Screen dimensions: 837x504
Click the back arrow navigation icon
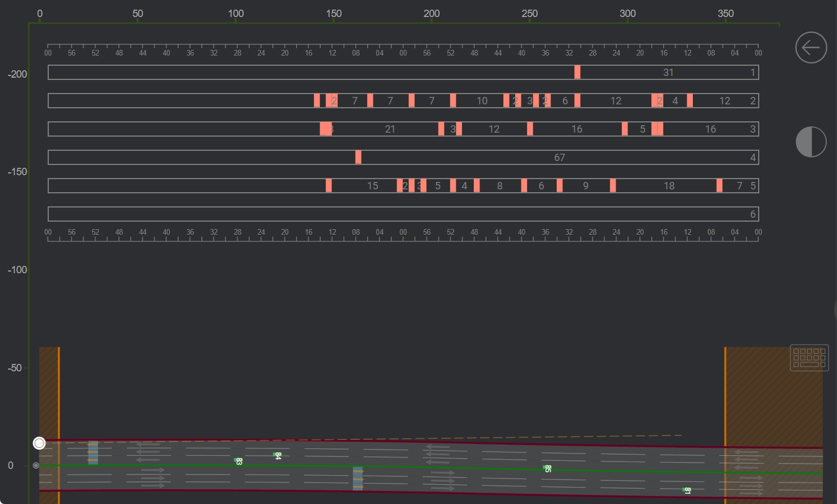click(x=811, y=48)
